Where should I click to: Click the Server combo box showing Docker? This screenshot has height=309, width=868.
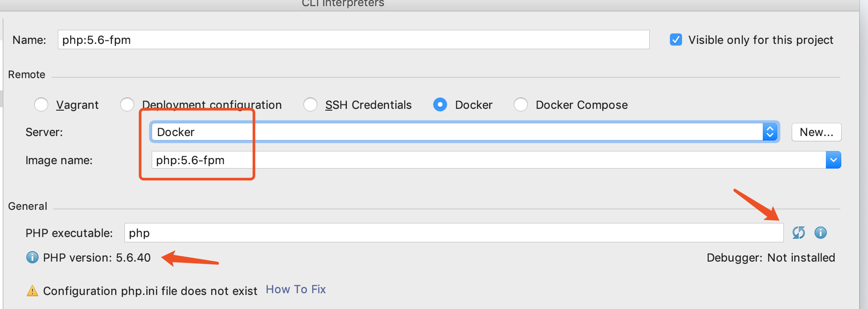(456, 132)
